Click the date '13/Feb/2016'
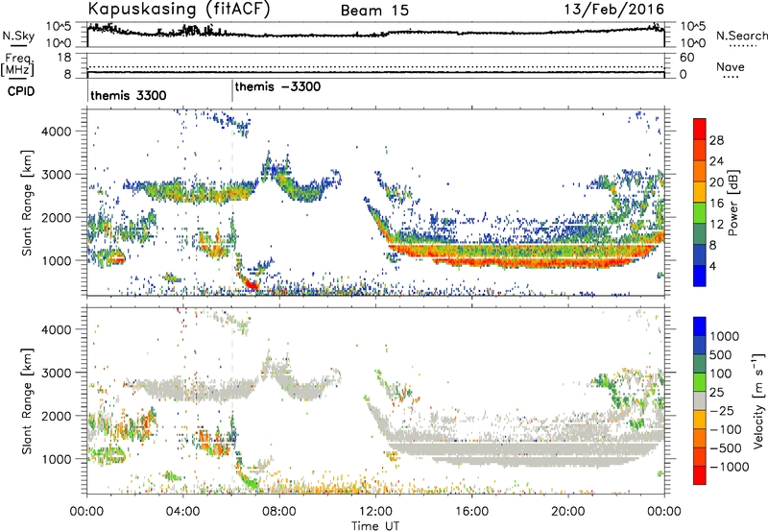 (x=614, y=10)
